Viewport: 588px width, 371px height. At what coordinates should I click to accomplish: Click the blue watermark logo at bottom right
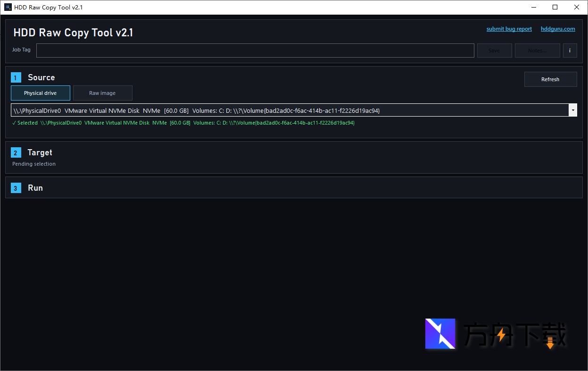point(440,334)
